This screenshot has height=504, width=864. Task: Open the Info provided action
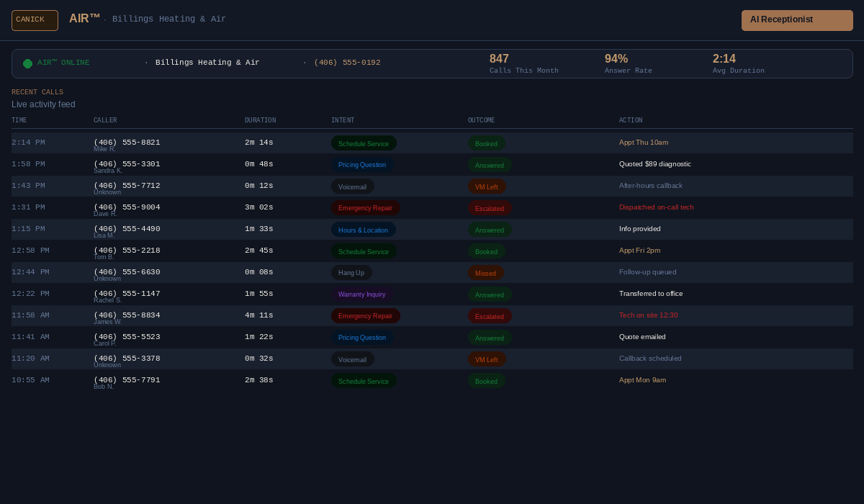coord(640,229)
